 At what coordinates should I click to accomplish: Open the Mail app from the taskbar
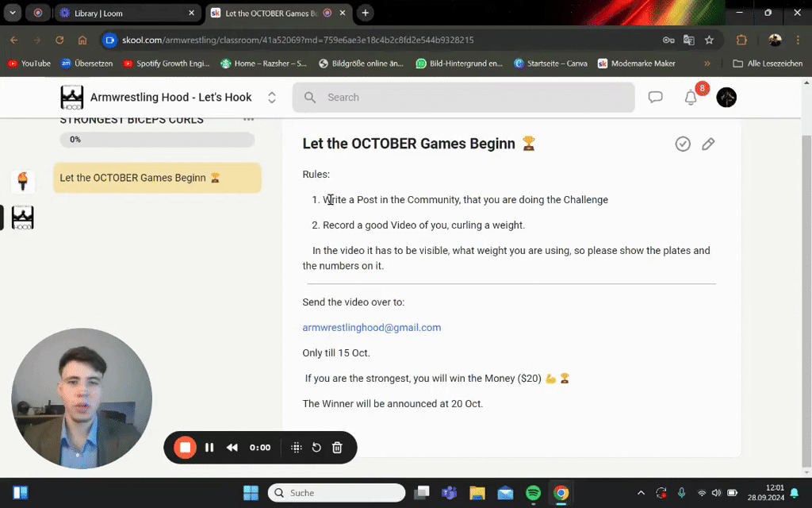[505, 492]
